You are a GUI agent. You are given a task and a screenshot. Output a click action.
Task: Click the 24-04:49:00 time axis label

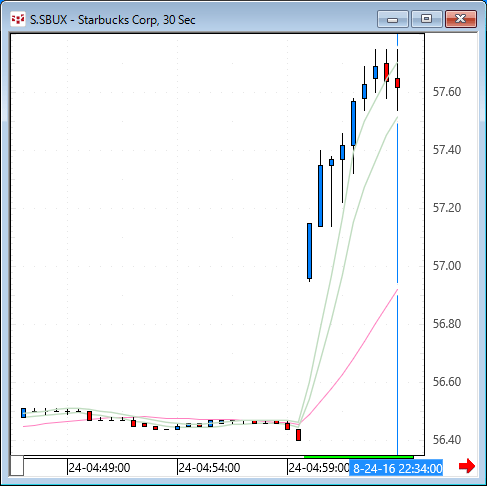99,468
